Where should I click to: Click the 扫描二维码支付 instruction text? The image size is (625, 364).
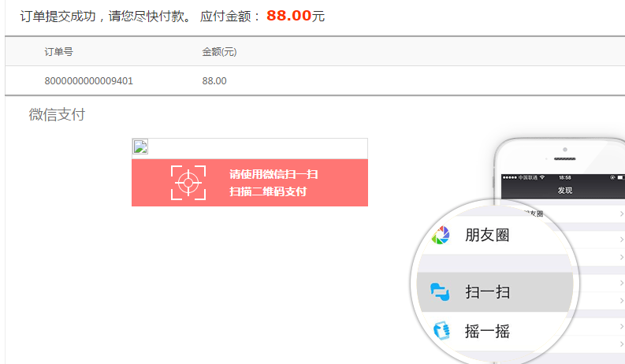268,191
